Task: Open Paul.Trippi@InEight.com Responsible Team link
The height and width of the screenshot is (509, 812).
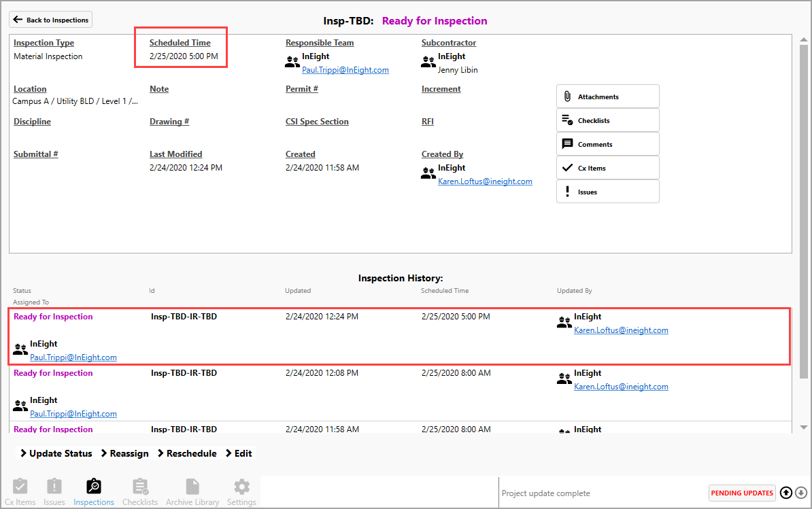Action: tap(345, 70)
